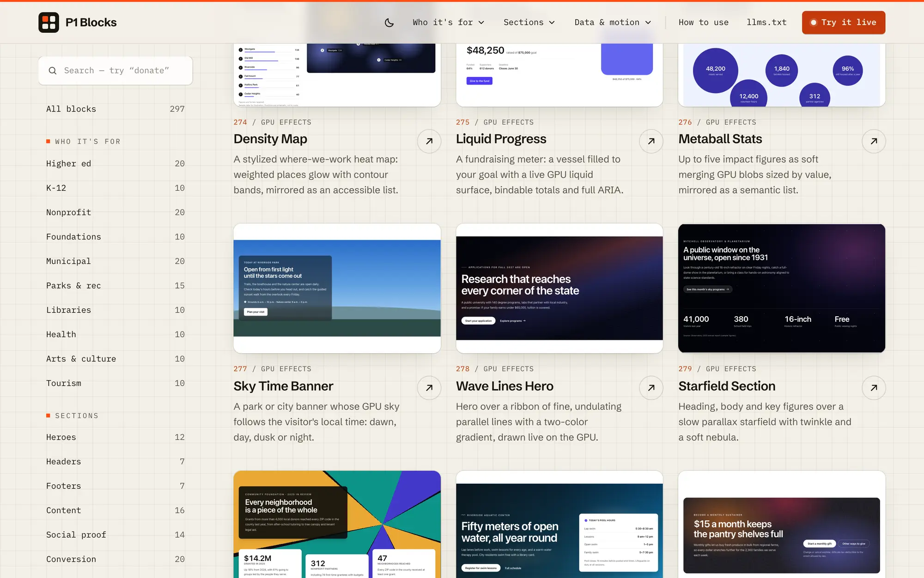Show Social proof blocks
The image size is (924, 578).
(115, 535)
